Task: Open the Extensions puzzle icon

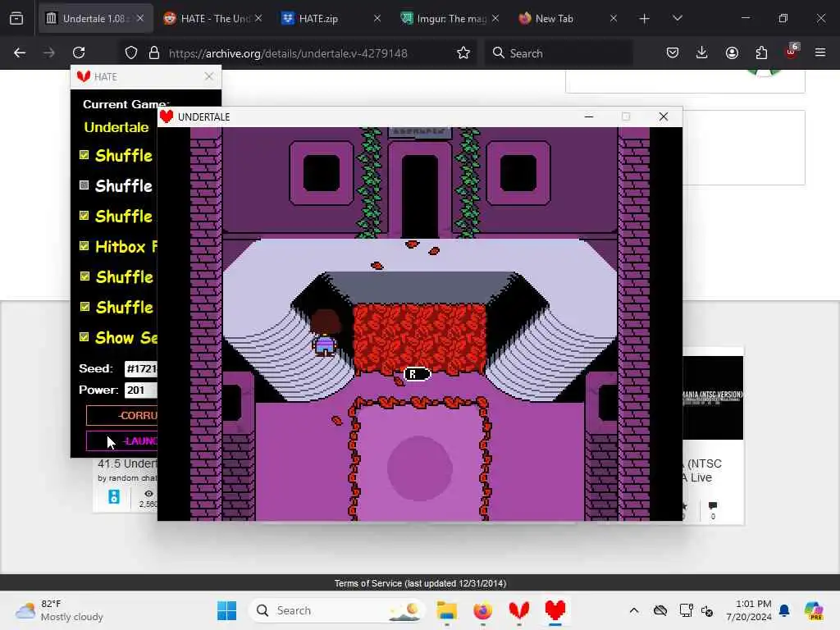Action: [x=761, y=52]
